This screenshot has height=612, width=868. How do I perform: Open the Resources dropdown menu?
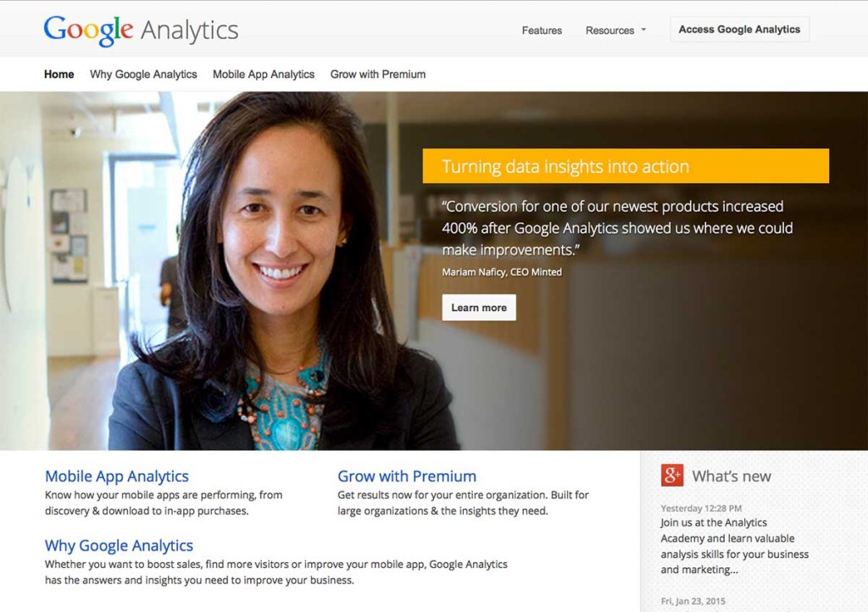point(610,30)
